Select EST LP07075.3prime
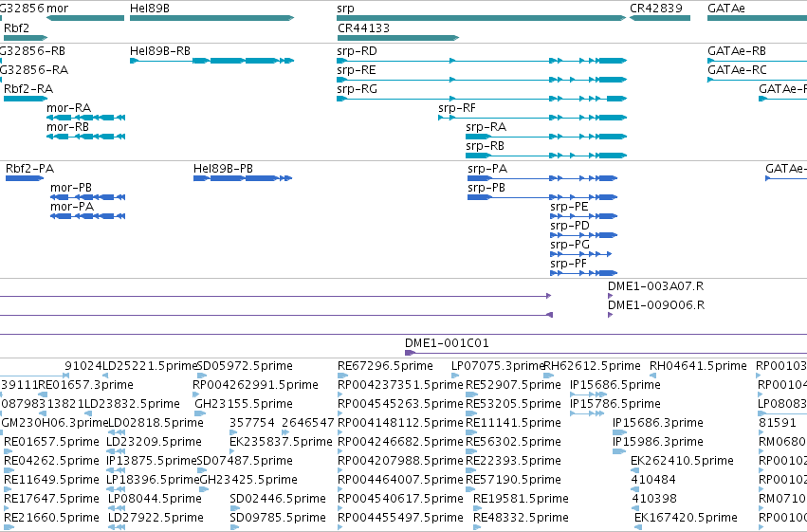 coord(498,366)
